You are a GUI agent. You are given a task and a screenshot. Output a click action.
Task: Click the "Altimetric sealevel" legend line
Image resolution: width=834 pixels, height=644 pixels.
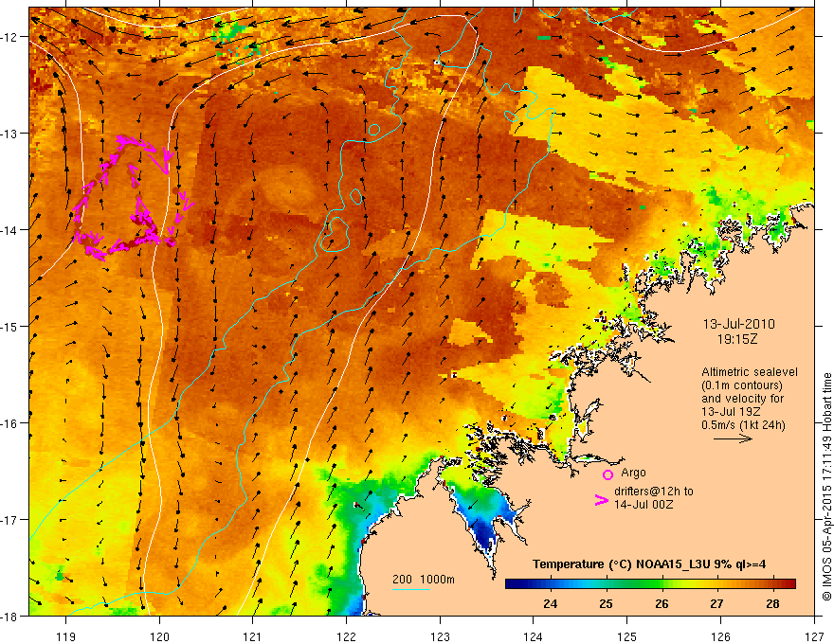750,372
